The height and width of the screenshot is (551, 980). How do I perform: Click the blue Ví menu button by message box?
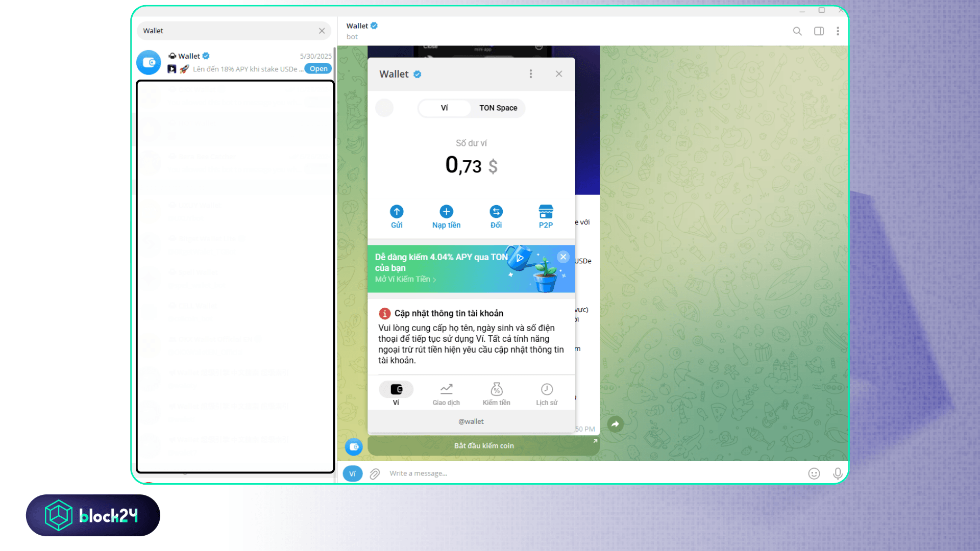click(352, 473)
